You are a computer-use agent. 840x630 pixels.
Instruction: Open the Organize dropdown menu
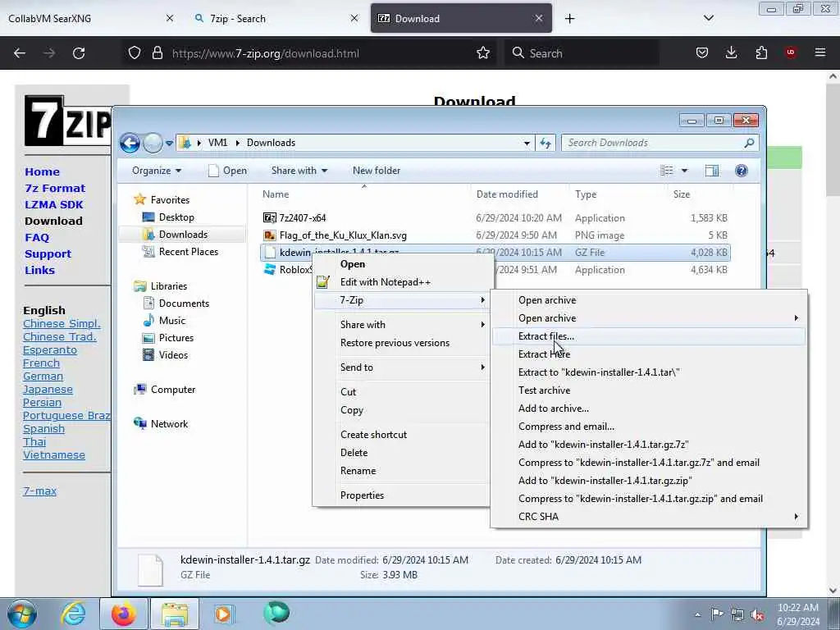click(x=157, y=171)
